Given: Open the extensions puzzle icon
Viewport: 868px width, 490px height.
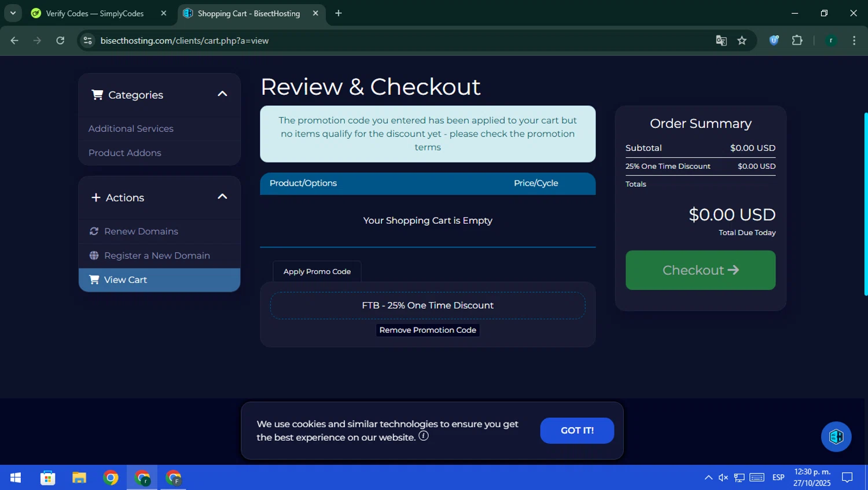Looking at the screenshot, I should click(797, 40).
